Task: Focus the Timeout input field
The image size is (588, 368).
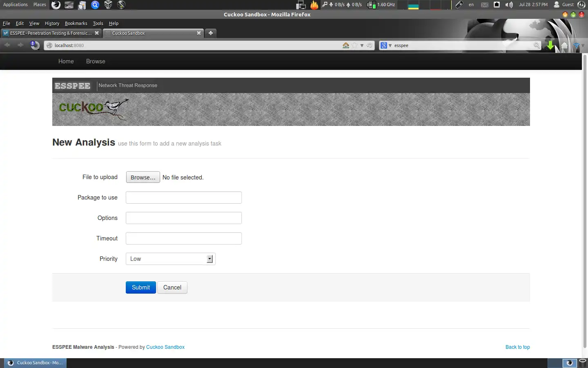Action: (x=184, y=238)
